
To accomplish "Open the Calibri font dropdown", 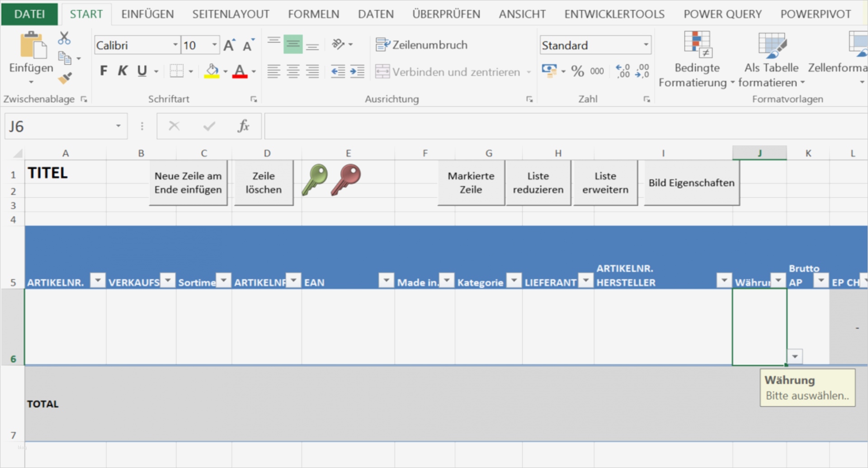I will pos(175,44).
